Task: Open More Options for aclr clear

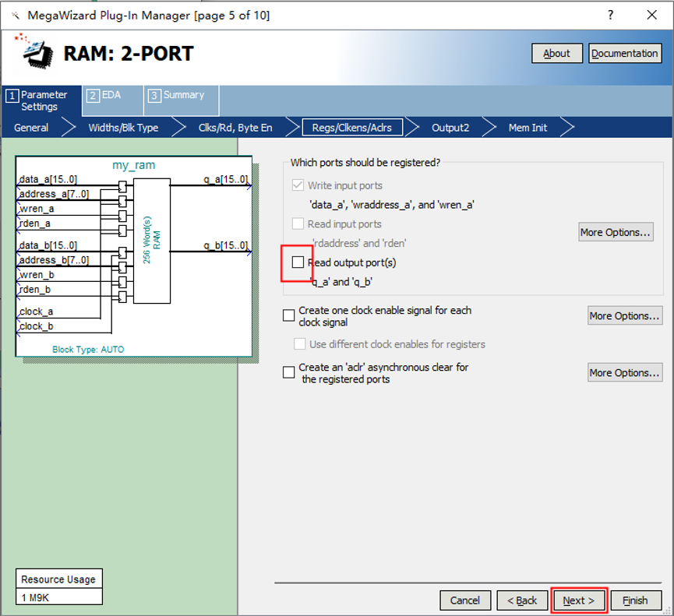Action: point(624,372)
